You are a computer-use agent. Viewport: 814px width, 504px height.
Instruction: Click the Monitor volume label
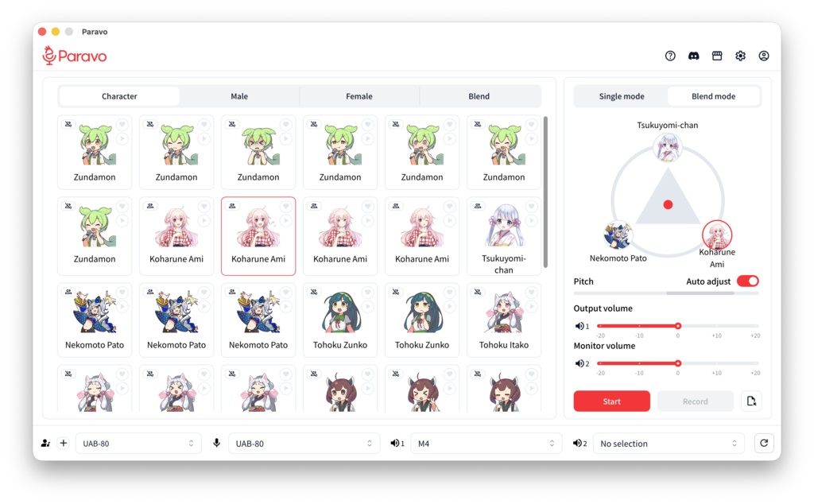point(604,346)
